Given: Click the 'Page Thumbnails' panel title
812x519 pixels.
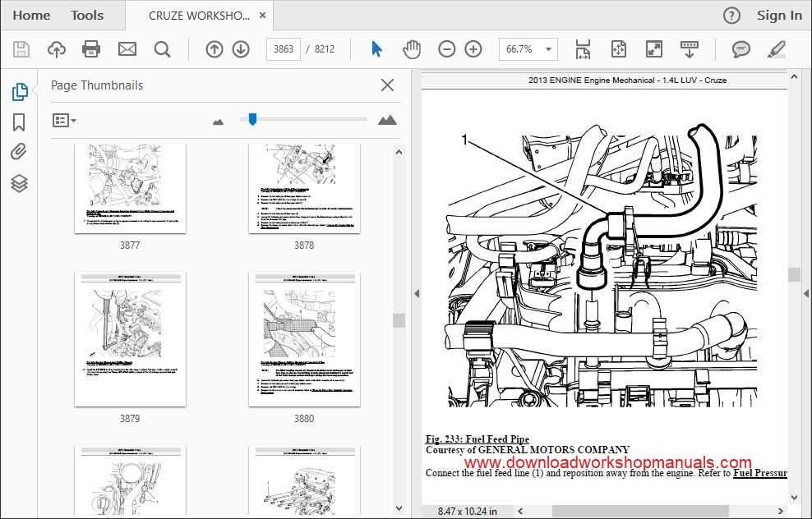Looking at the screenshot, I should [x=97, y=85].
